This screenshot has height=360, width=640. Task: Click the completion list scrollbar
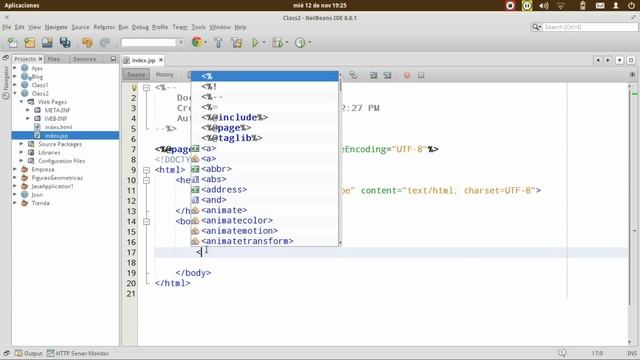(340, 158)
